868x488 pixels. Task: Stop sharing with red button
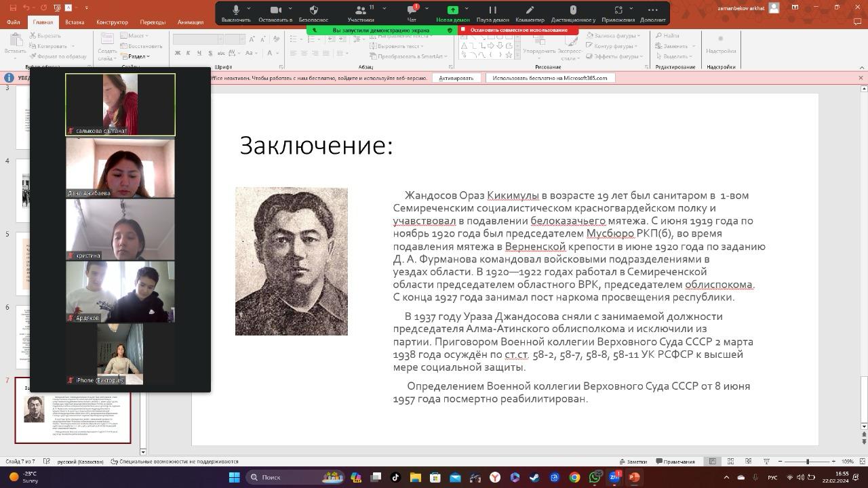point(519,30)
